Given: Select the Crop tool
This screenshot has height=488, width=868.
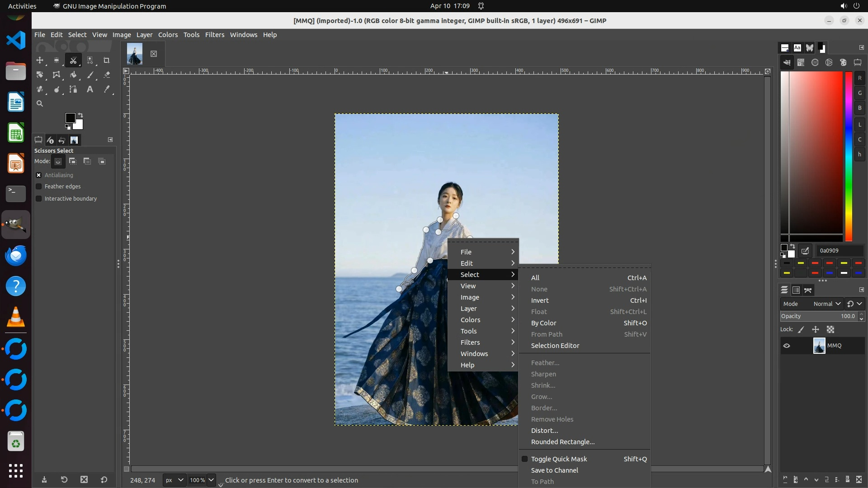Looking at the screenshot, I should [x=107, y=60].
